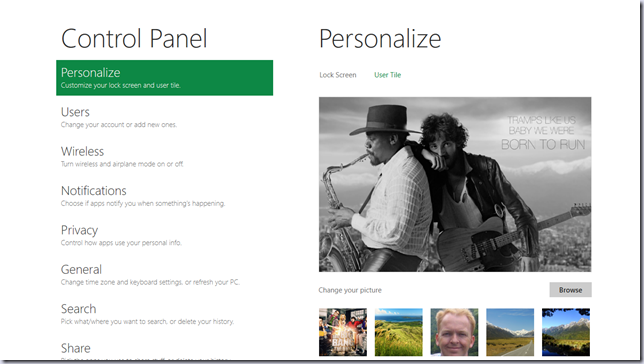Click the 'Change your picture' label
This screenshot has width=644, height=364.
click(350, 290)
